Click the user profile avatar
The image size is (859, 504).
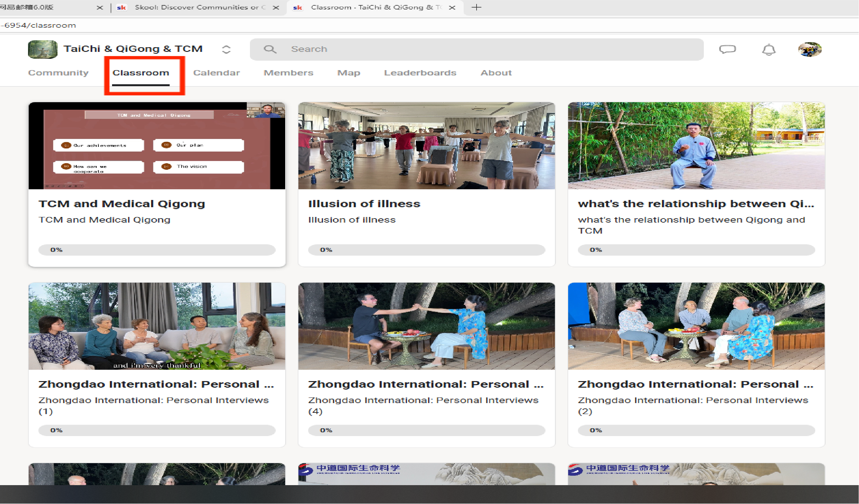pos(810,49)
